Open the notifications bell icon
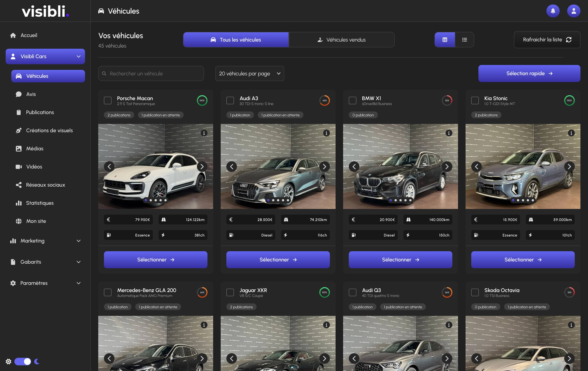Screen dimensions: 588x371 tap(553, 11)
